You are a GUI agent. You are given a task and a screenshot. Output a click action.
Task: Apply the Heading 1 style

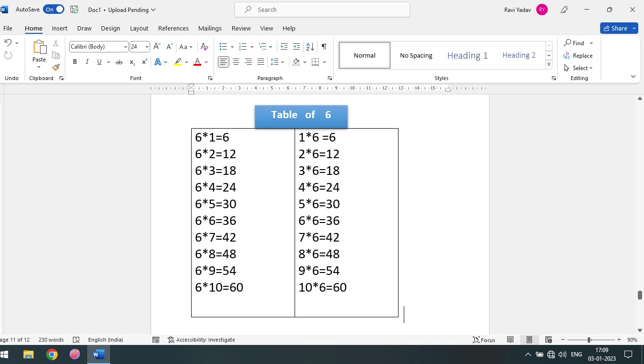[x=467, y=55]
